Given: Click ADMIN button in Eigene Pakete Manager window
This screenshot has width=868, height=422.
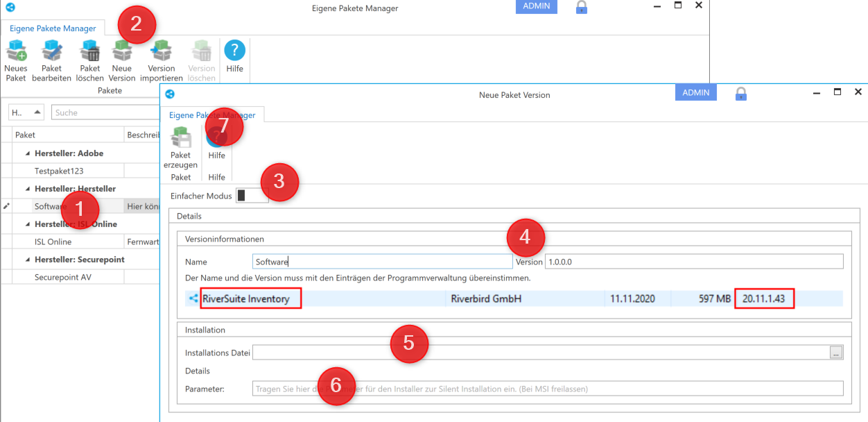Looking at the screenshot, I should click(537, 6).
